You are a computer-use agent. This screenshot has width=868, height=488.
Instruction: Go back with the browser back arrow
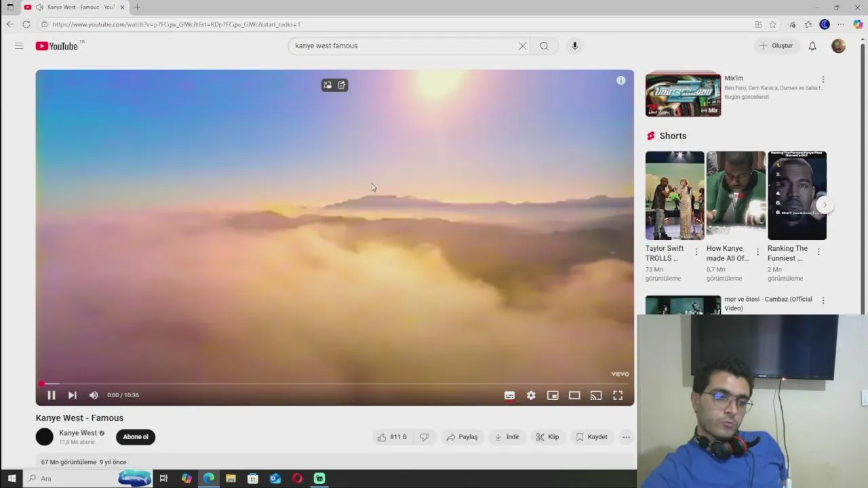9,24
